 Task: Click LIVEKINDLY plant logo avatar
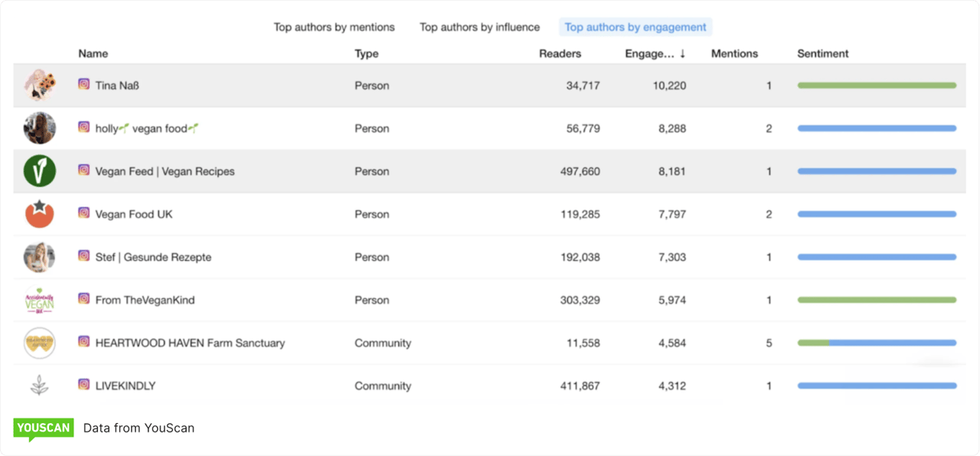pos(39,386)
